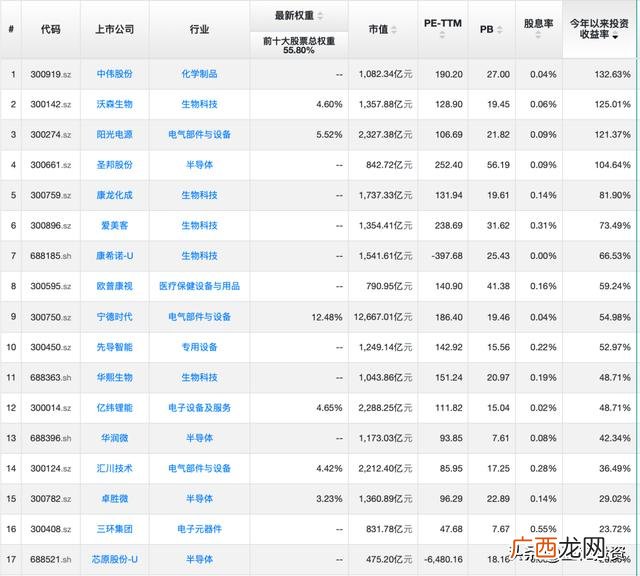Open 专用设备 industry link
This screenshot has width=640, height=576.
199,347
